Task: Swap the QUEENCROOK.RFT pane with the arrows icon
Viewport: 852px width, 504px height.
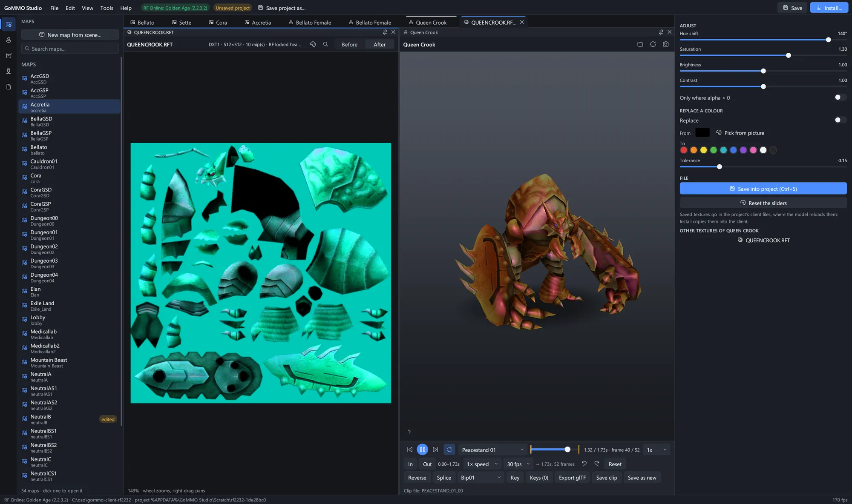Action: pos(385,32)
